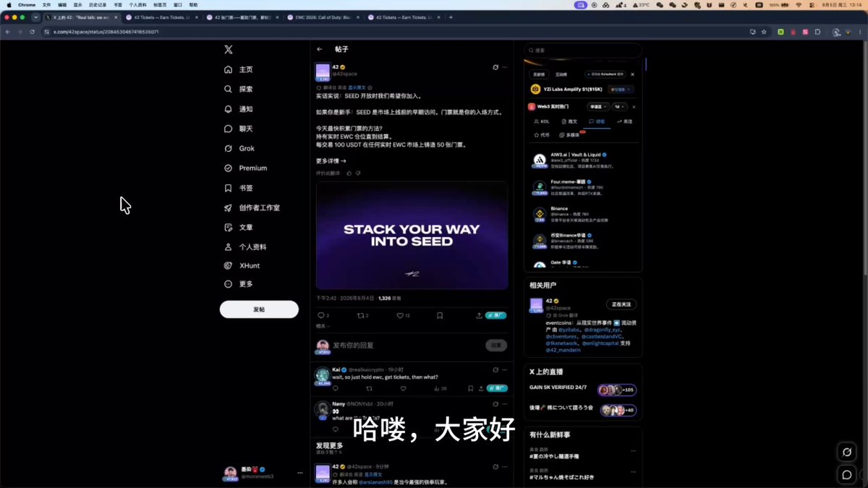Repost Kai's reply
This screenshot has width=868, height=488.
[x=369, y=388]
